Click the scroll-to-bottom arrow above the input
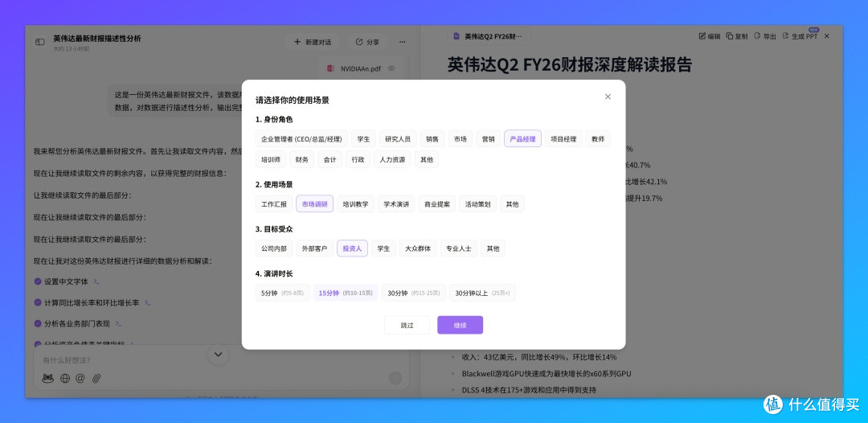The height and width of the screenshot is (423, 868). click(218, 355)
